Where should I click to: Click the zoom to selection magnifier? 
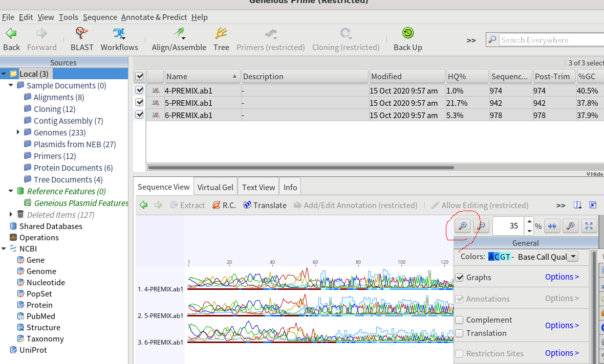[x=571, y=226]
